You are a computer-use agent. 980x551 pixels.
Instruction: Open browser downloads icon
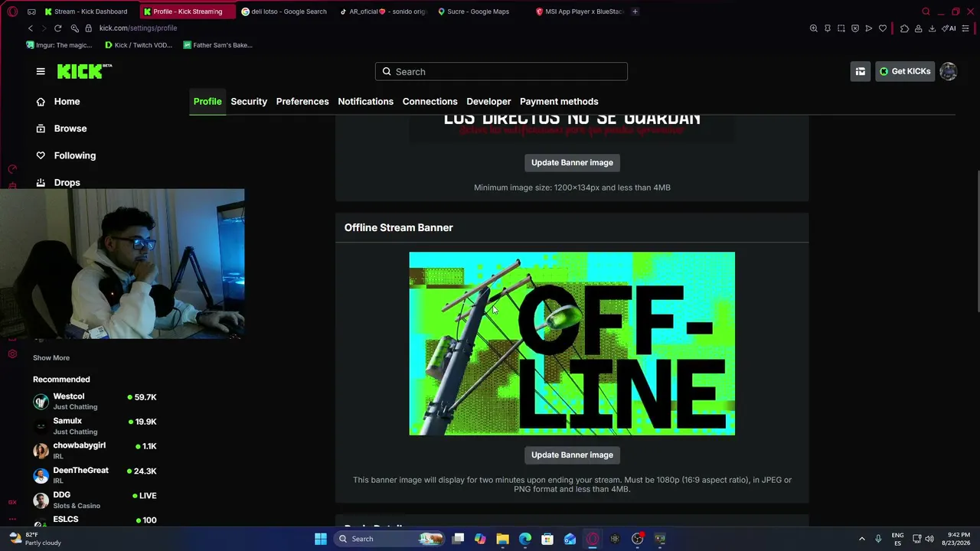(932, 28)
